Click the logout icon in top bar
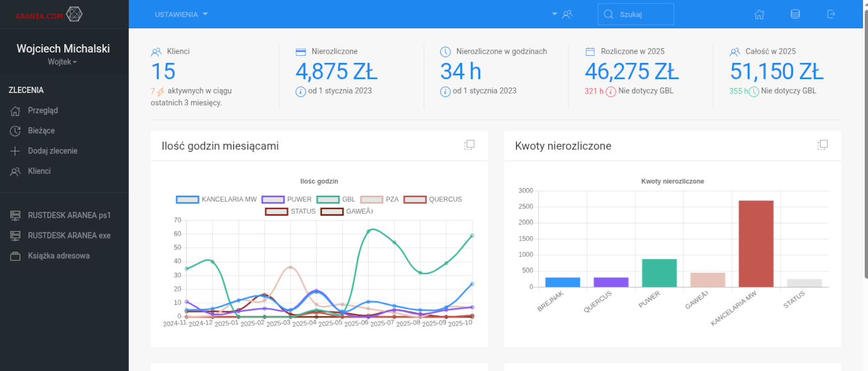 pos(831,14)
